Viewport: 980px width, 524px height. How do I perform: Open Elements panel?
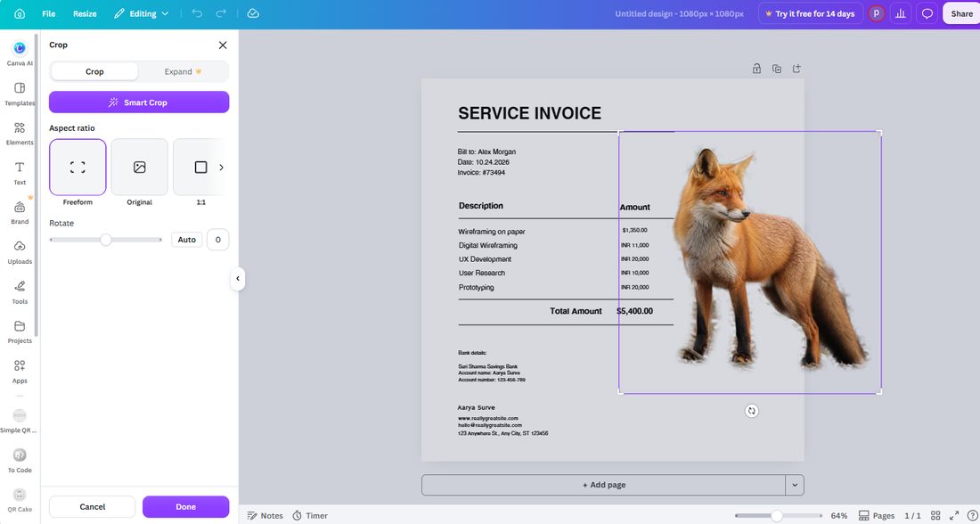pyautogui.click(x=20, y=134)
